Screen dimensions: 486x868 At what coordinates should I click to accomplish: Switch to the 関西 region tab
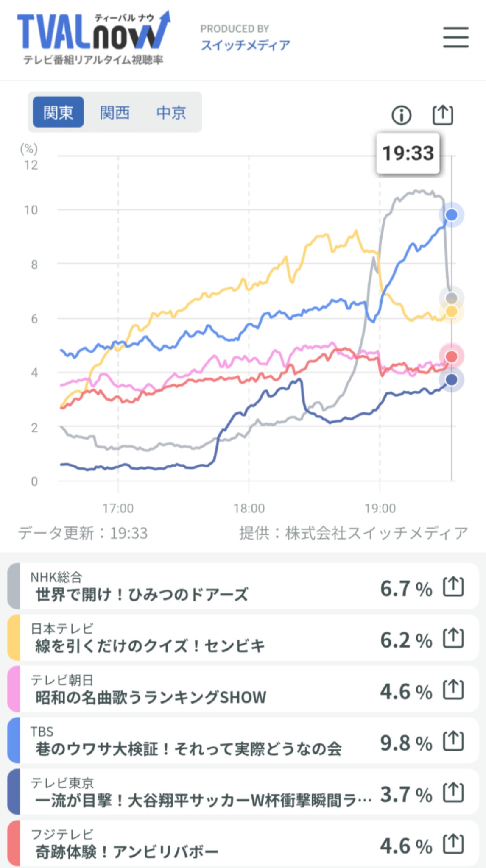(x=115, y=112)
